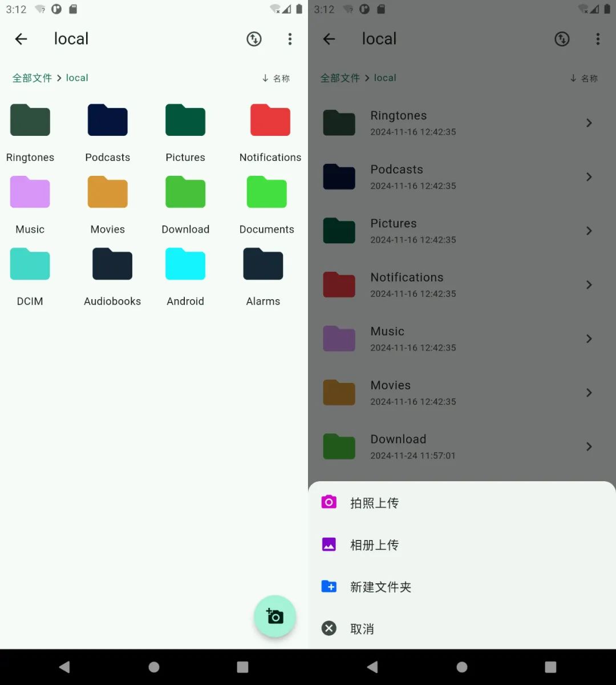The width and height of the screenshot is (616, 685).
Task: Open the three-dot menu in right screen
Action: 598,39
